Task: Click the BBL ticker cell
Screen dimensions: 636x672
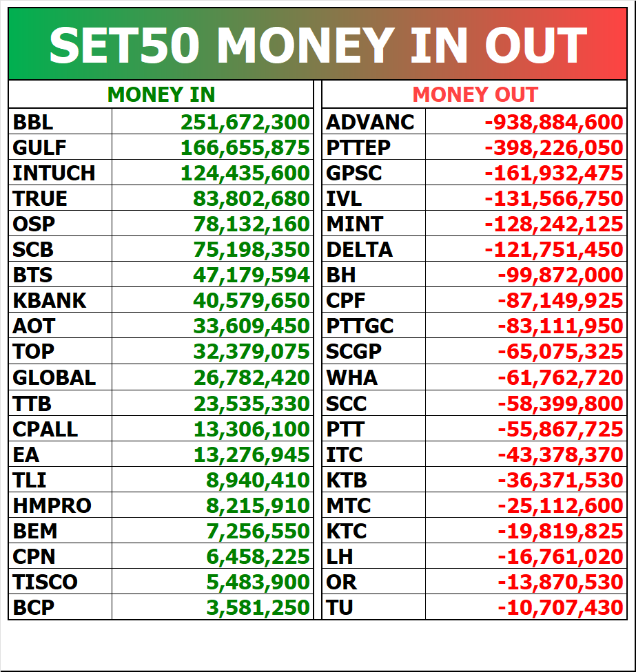Action: [x=60, y=122]
